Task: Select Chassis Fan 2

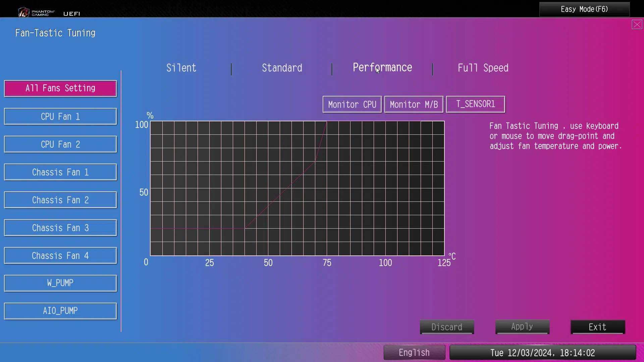Action: [60, 200]
